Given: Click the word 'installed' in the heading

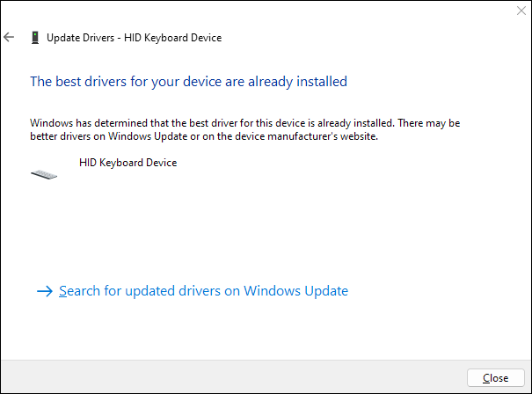Looking at the screenshot, I should click(322, 82).
